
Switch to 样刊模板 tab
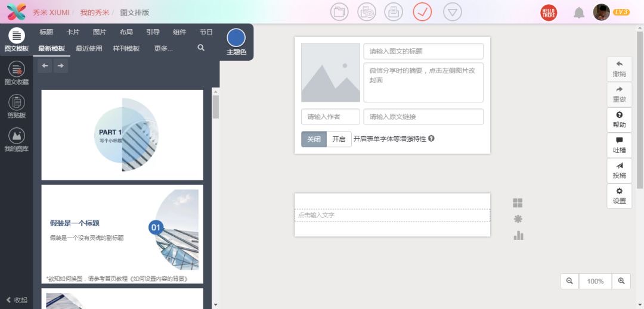click(x=126, y=48)
